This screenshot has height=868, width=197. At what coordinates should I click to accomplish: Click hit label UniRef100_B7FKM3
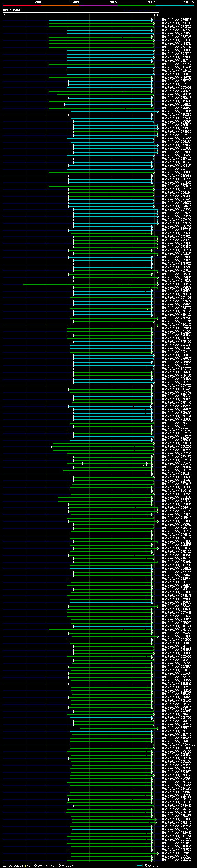[177, 43]
